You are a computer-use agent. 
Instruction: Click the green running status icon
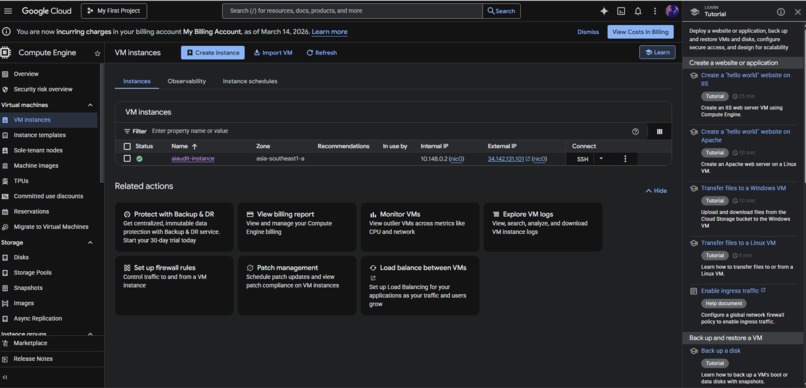139,159
